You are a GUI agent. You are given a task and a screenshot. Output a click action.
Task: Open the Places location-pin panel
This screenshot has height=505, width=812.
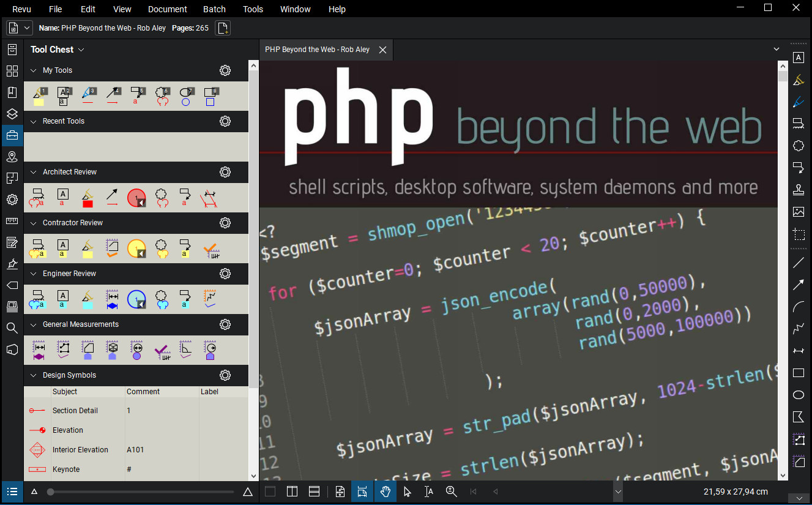(12, 157)
